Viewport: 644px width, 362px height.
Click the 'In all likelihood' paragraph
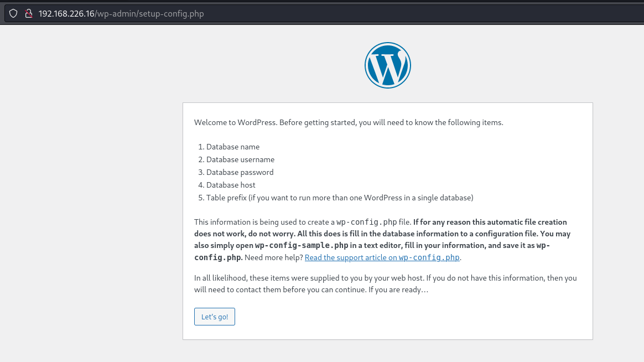386,283
